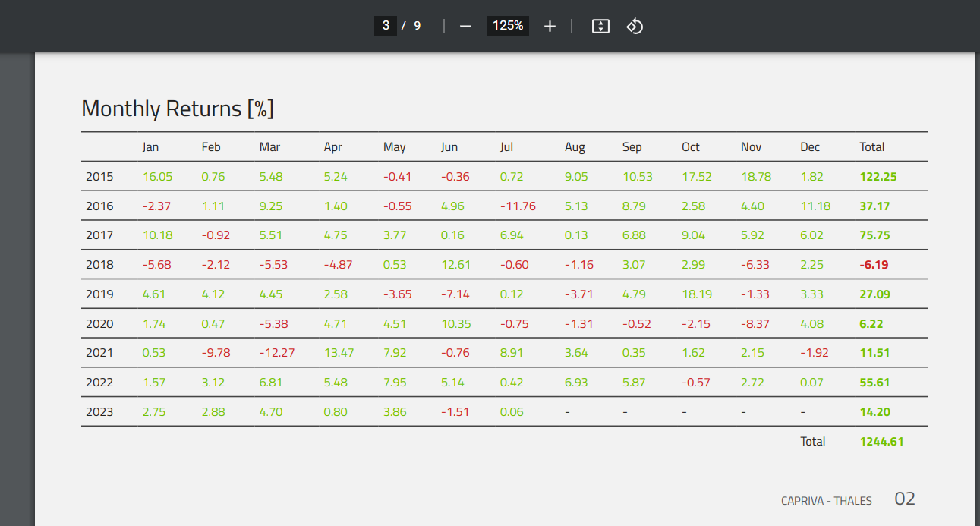Click the 125% zoom level field
980x526 pixels.
(x=508, y=26)
